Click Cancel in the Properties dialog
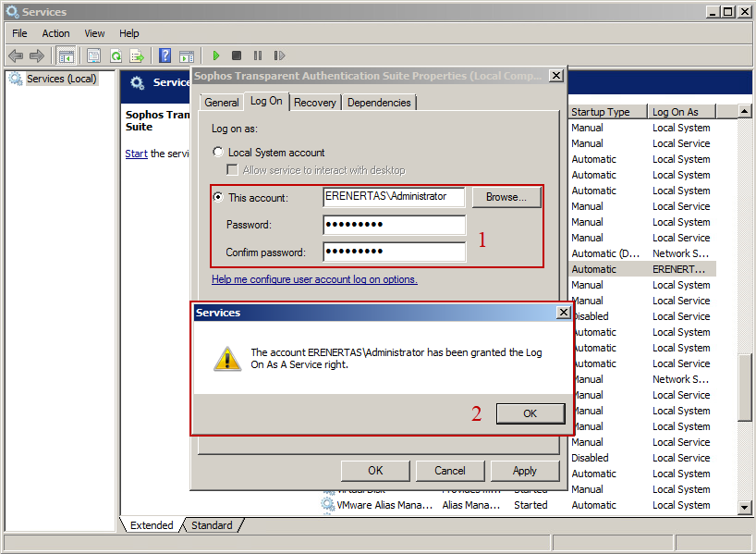This screenshot has height=554, width=756. click(x=450, y=471)
